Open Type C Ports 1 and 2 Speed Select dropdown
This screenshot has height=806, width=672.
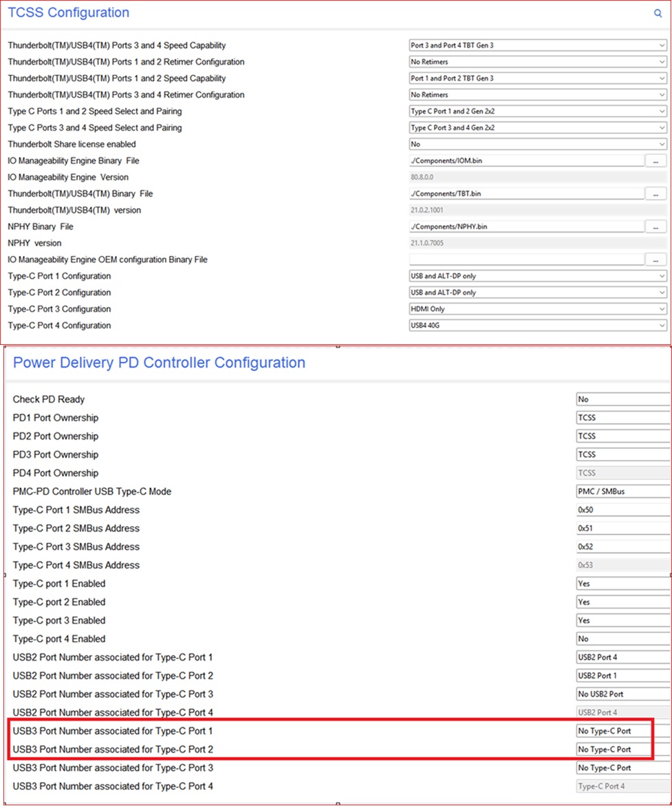point(537,112)
